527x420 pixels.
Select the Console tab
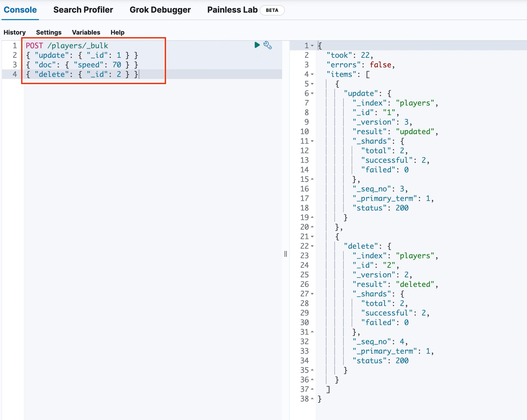[x=20, y=10]
